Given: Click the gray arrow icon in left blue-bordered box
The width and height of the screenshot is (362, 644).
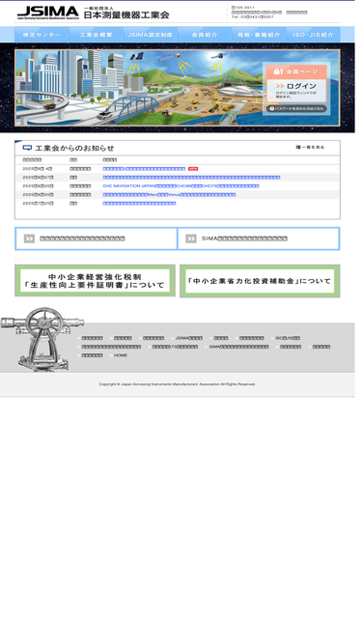Looking at the screenshot, I should click(29, 238).
